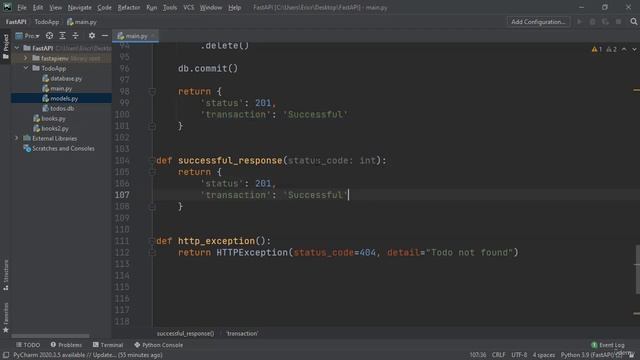Fold the successful_response function at line 104
Viewport: 640px width, 360px height.
pyautogui.click(x=152, y=160)
